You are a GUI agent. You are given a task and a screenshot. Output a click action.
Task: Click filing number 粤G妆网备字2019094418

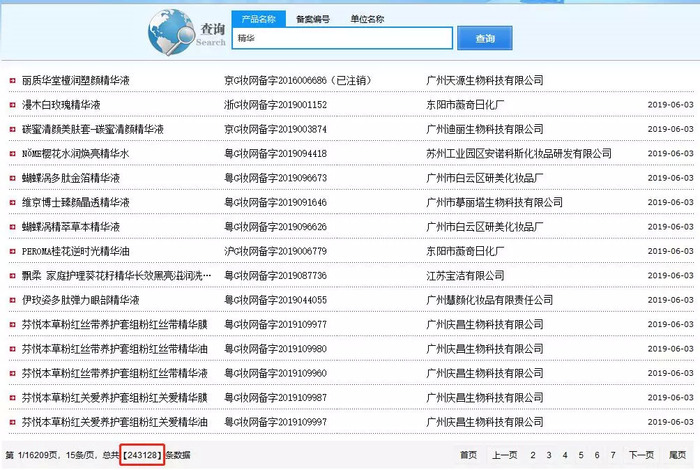click(275, 154)
